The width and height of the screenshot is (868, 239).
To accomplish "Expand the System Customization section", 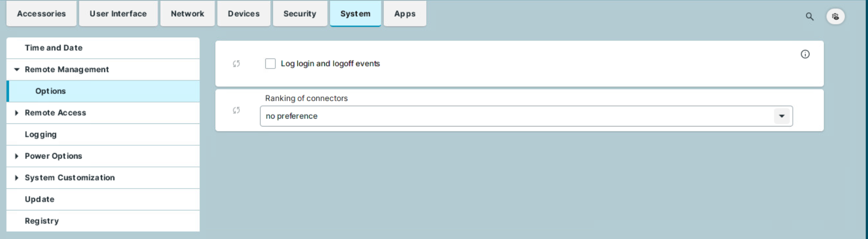I will pyautogui.click(x=17, y=178).
